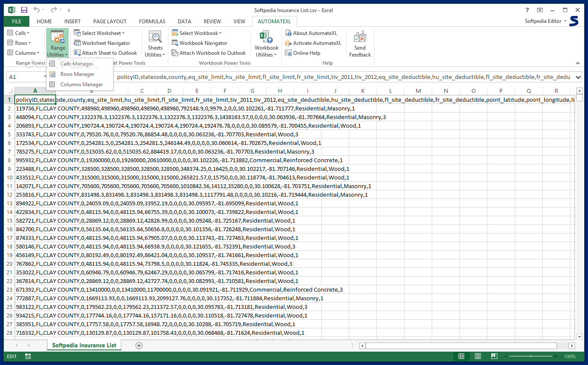
Task: Click Attach Workbook to Outlook
Action: (209, 53)
